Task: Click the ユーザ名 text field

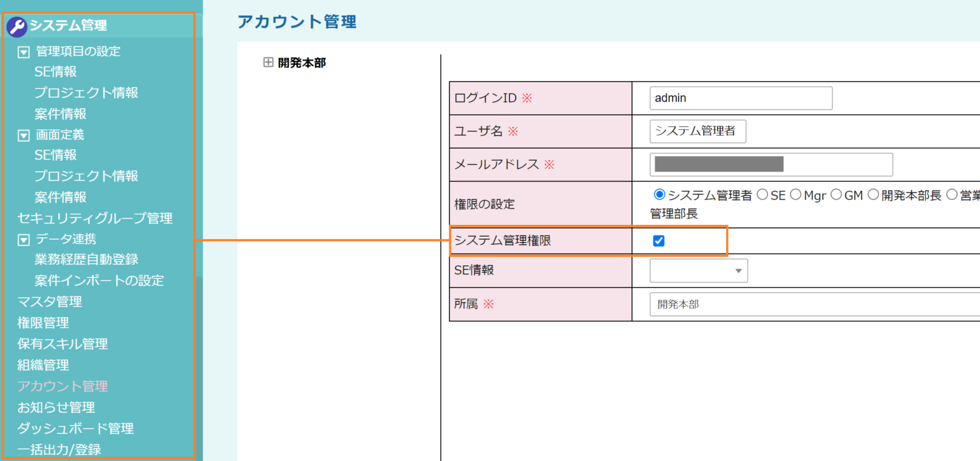Action: pyautogui.click(x=697, y=131)
